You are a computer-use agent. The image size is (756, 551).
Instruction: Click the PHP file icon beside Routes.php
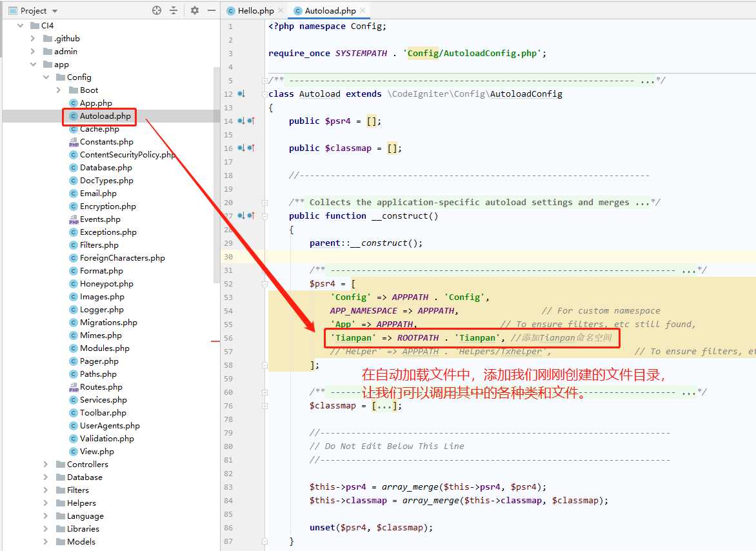74,387
